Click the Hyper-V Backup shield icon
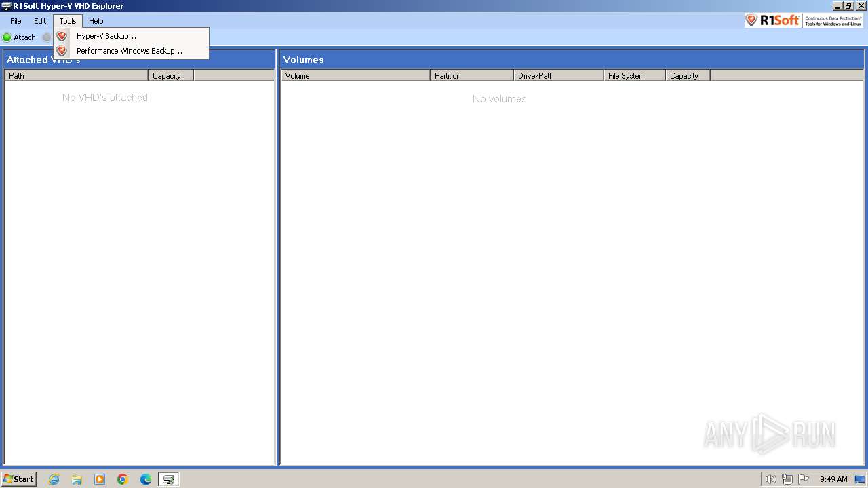The image size is (868, 488). click(x=62, y=36)
